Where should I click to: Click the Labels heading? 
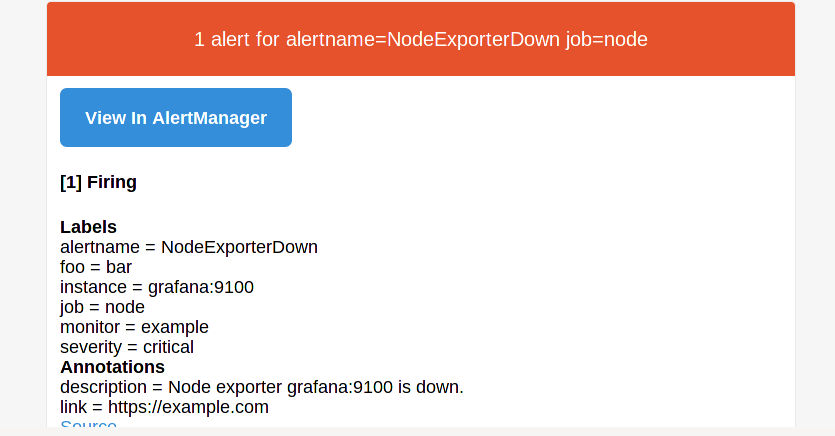pyautogui.click(x=88, y=227)
